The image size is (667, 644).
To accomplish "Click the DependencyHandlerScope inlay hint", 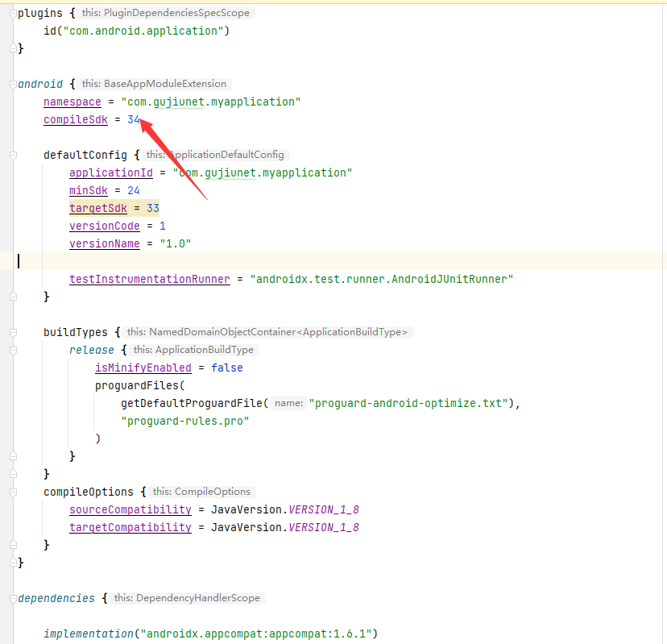I will coord(187,598).
